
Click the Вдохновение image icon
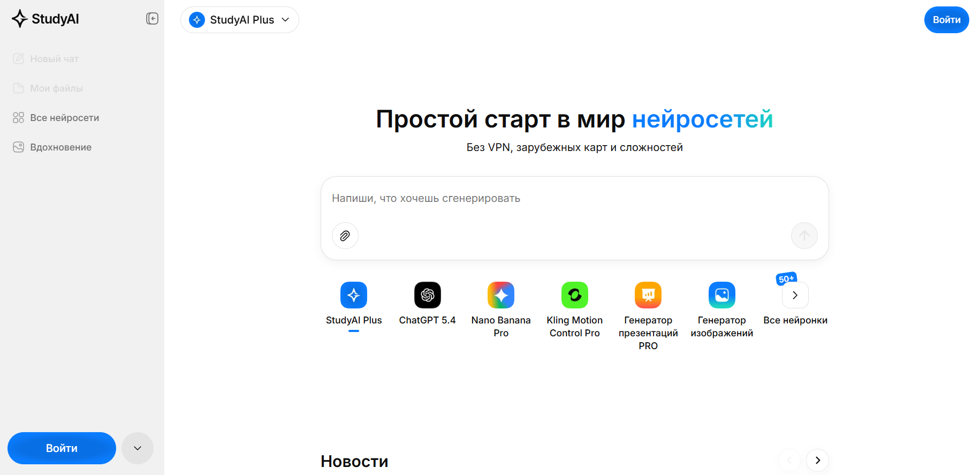[19, 147]
